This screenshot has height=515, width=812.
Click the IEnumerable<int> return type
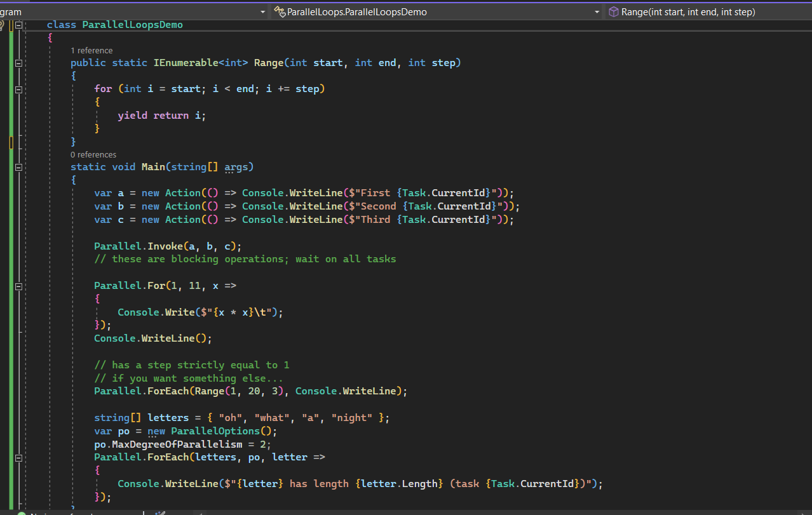click(201, 62)
